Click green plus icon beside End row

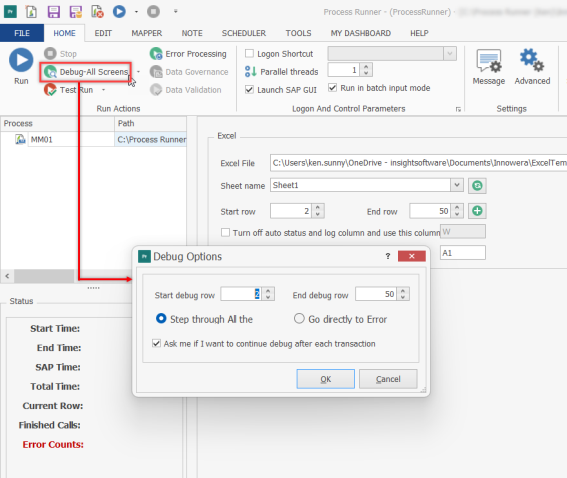pyautogui.click(x=477, y=211)
